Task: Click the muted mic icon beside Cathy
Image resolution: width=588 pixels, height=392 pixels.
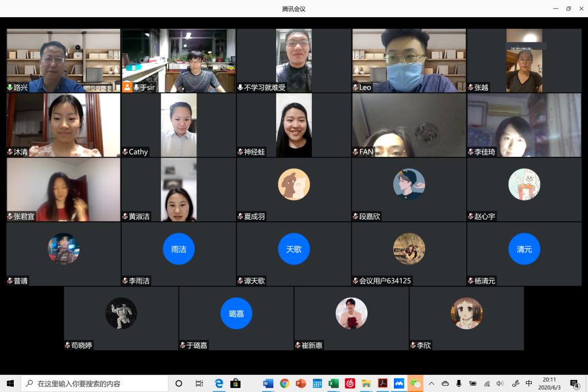Action: pos(125,152)
